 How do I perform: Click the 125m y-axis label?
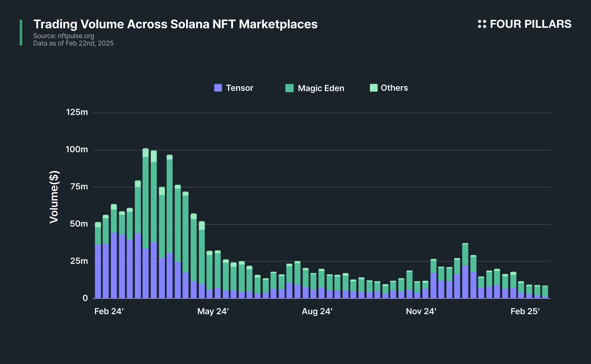[77, 112]
